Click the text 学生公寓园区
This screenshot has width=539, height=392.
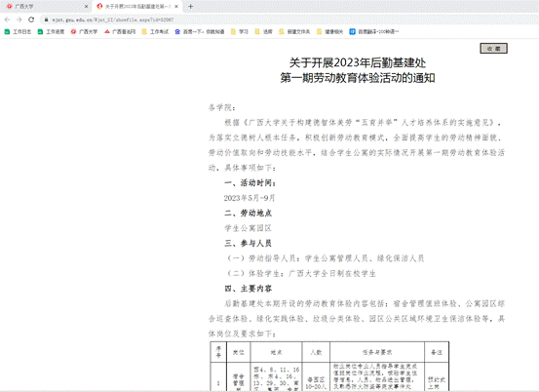(248, 228)
